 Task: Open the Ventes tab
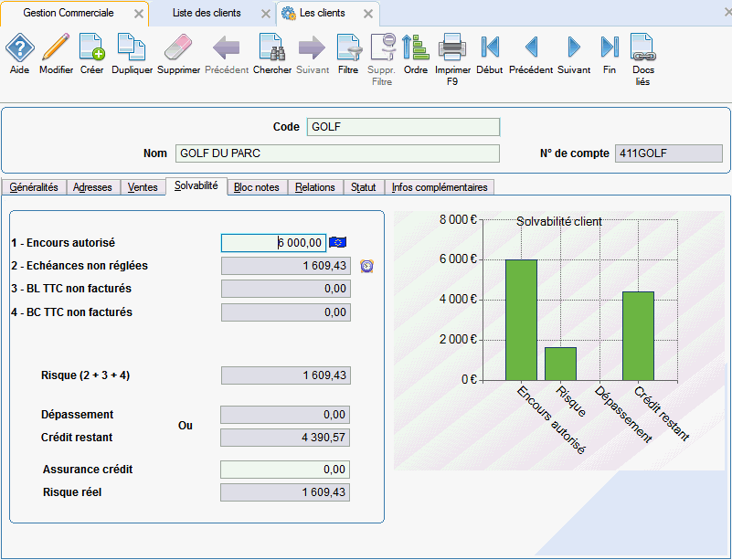coord(143,187)
